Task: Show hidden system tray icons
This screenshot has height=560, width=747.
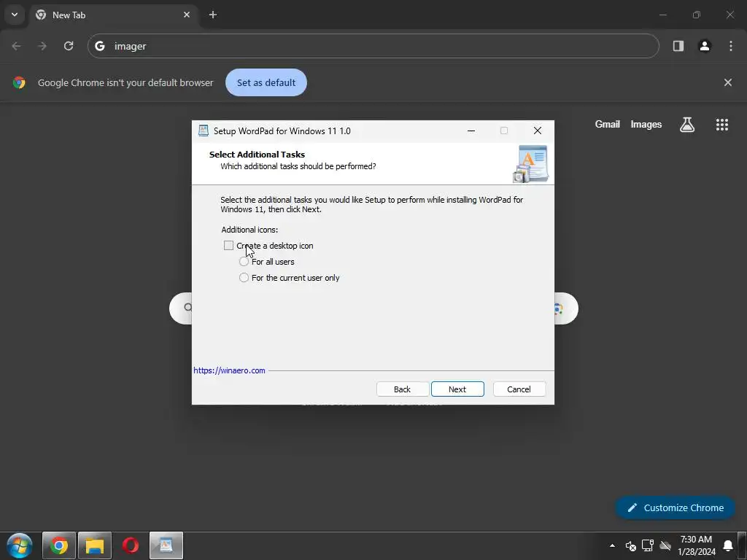Action: 612,545
